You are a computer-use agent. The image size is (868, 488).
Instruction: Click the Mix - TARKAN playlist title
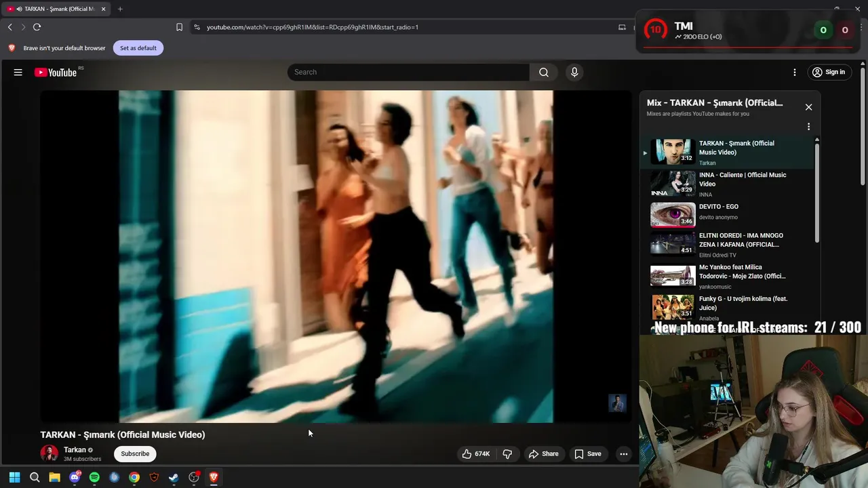click(715, 103)
